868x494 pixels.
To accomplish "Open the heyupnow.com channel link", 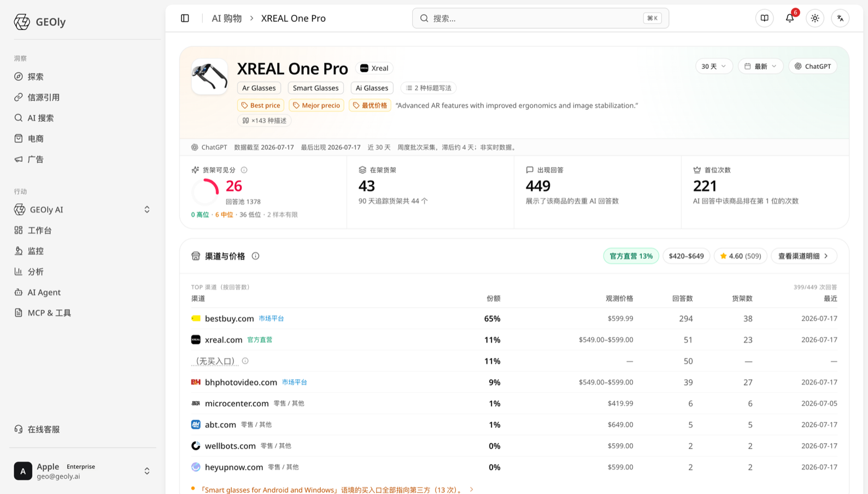I will (x=234, y=467).
